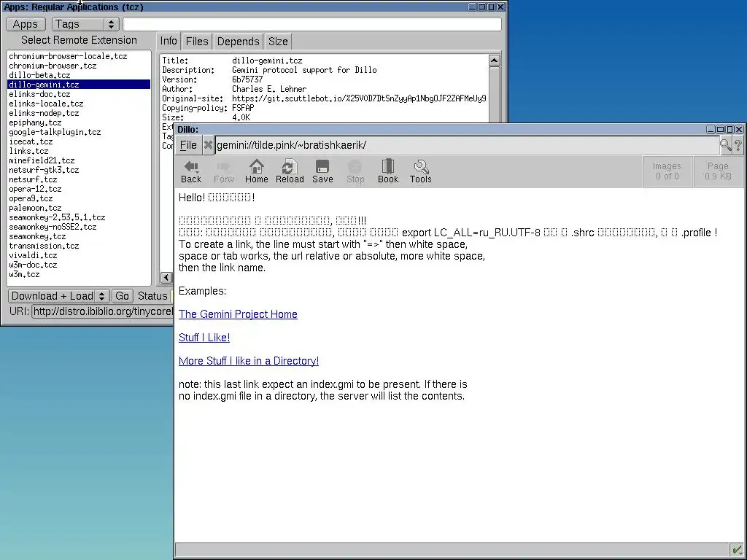Open the Download + Load dropdown

point(58,296)
